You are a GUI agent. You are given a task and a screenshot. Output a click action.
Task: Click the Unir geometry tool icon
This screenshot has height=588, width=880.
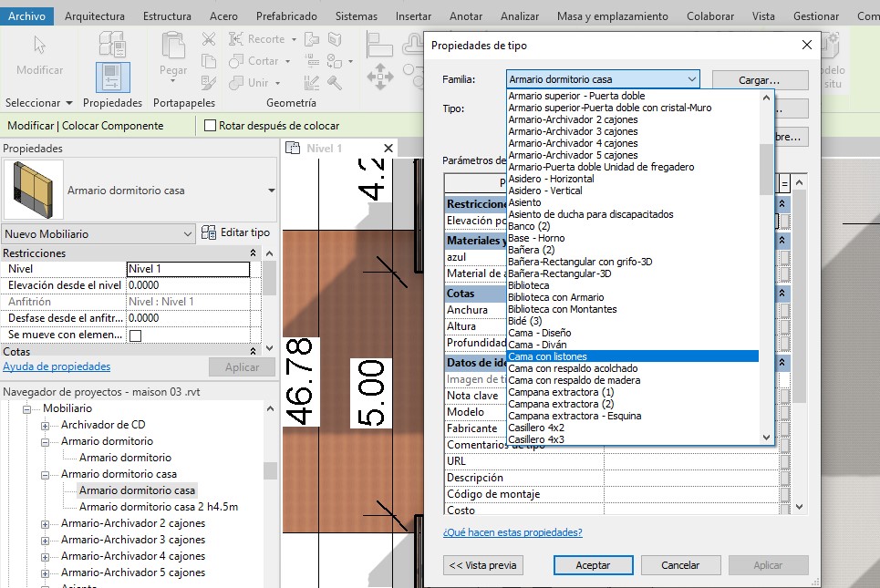[x=234, y=82]
